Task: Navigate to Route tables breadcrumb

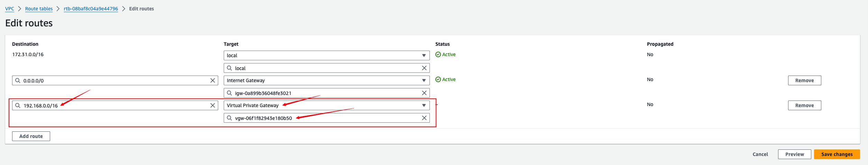Action: [x=39, y=9]
